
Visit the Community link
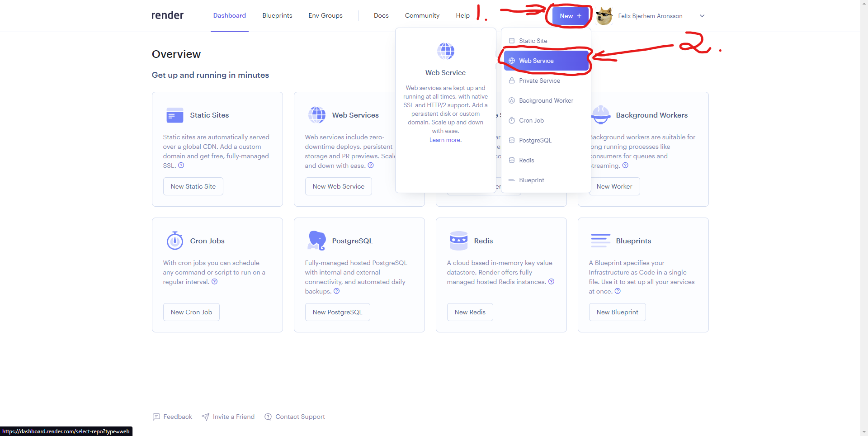422,15
